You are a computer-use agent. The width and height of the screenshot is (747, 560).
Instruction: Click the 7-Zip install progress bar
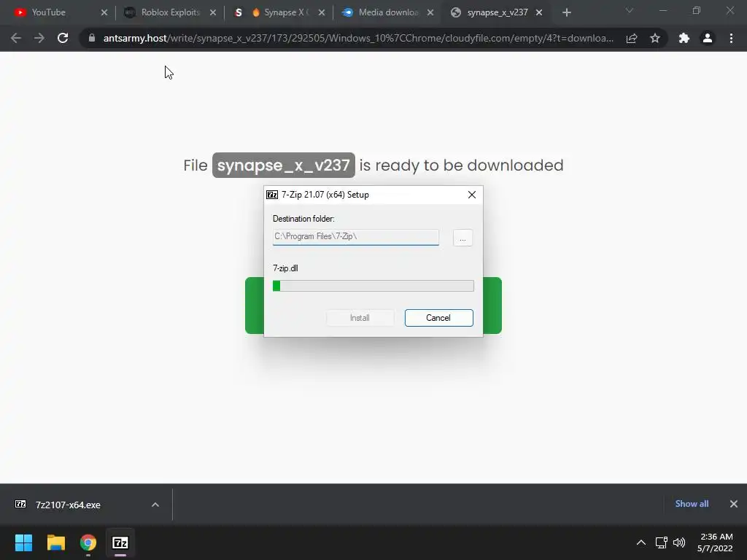pyautogui.click(x=373, y=286)
